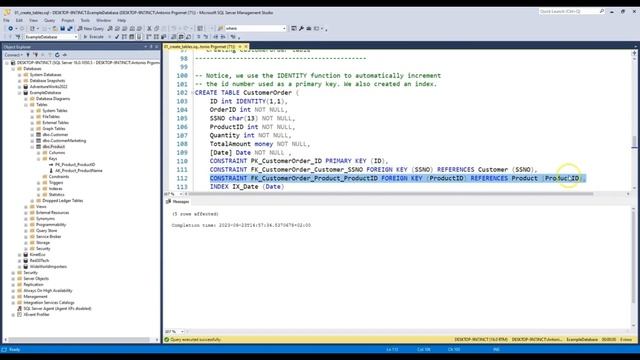Screen dimensions: 640x360
Task: Select the Dropped Ledger Tables folder
Action: pos(62,200)
